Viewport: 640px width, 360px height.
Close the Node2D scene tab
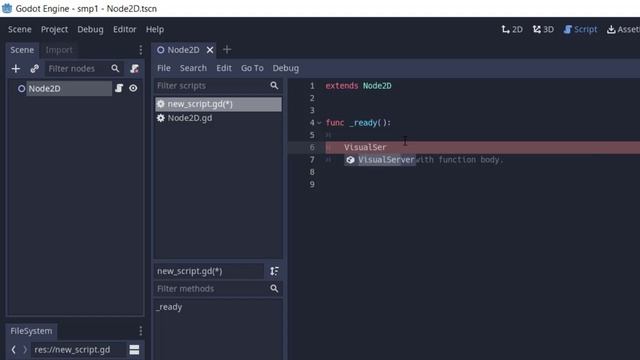(210, 50)
